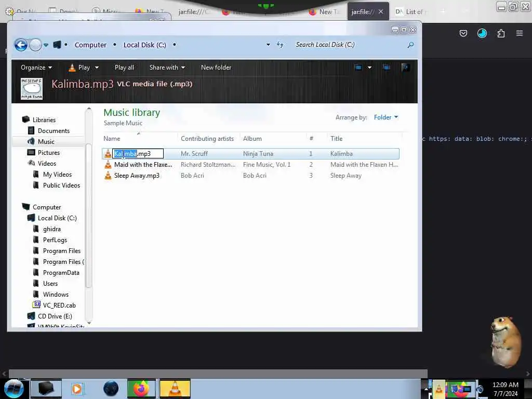Screen dimensions: 532x399
Task: Click the change view icon
Action: tap(358, 68)
